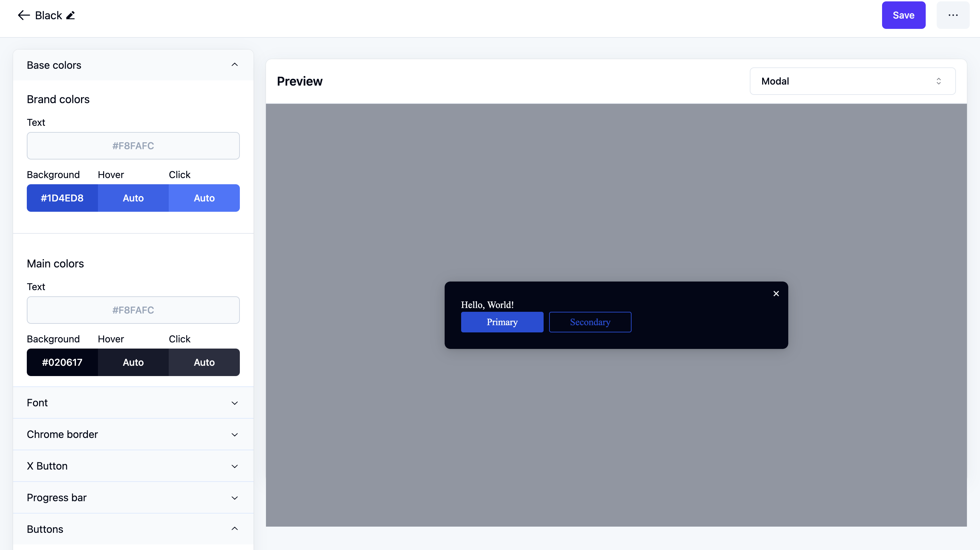Click the chevron on the Modal preview selector

point(939,81)
